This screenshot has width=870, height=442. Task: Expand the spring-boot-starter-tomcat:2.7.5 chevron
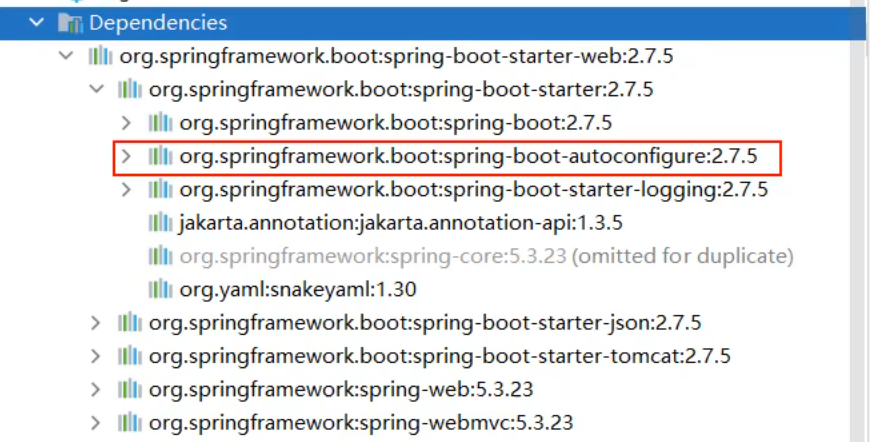tap(96, 356)
